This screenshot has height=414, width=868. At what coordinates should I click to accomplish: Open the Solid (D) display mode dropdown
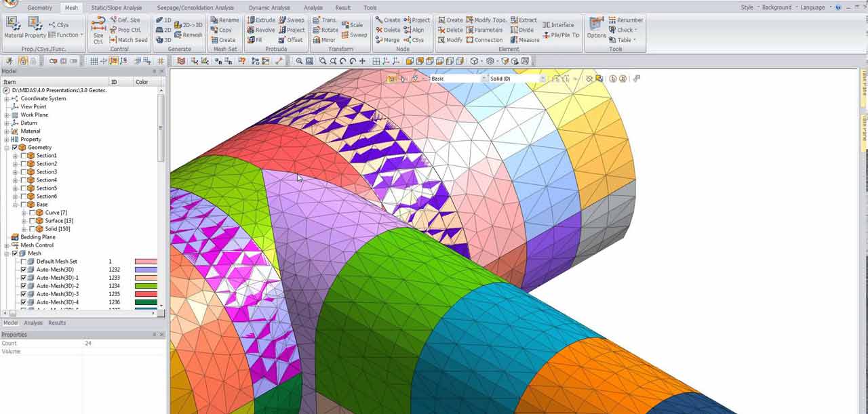[x=542, y=78]
